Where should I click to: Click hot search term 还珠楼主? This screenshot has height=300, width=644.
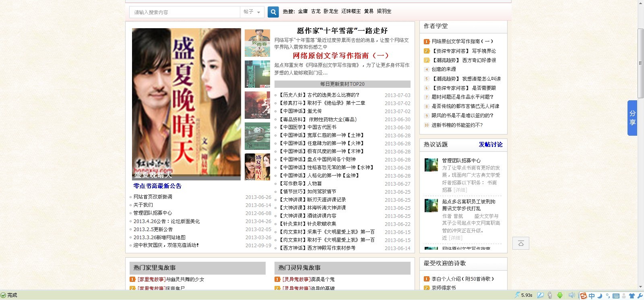351,11
